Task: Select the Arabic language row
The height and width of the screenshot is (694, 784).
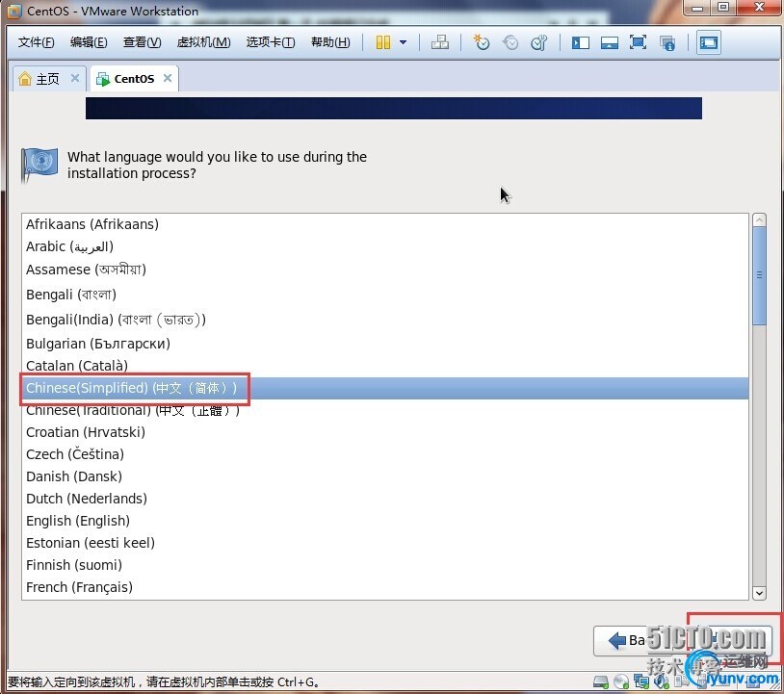Action: [x=385, y=246]
